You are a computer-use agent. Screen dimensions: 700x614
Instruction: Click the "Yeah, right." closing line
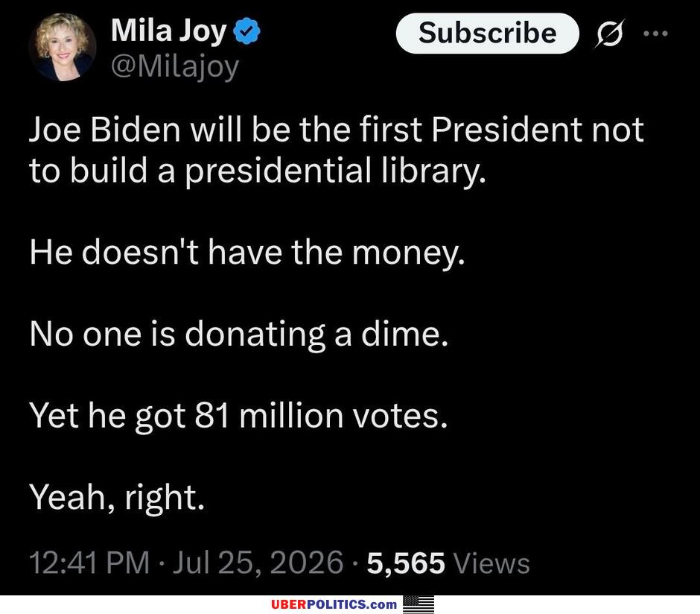pos(117,498)
